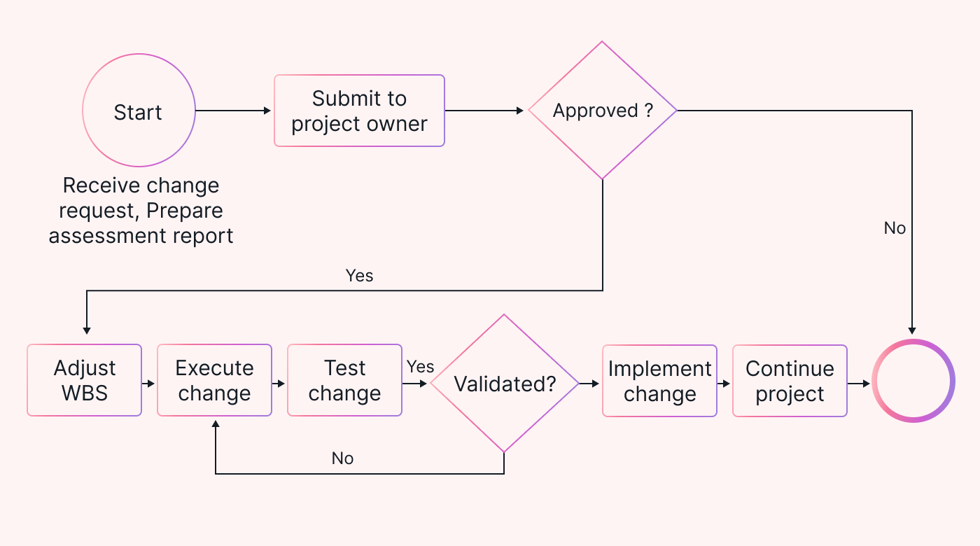Select the Continue project process box
980x546 pixels.
coord(790,381)
